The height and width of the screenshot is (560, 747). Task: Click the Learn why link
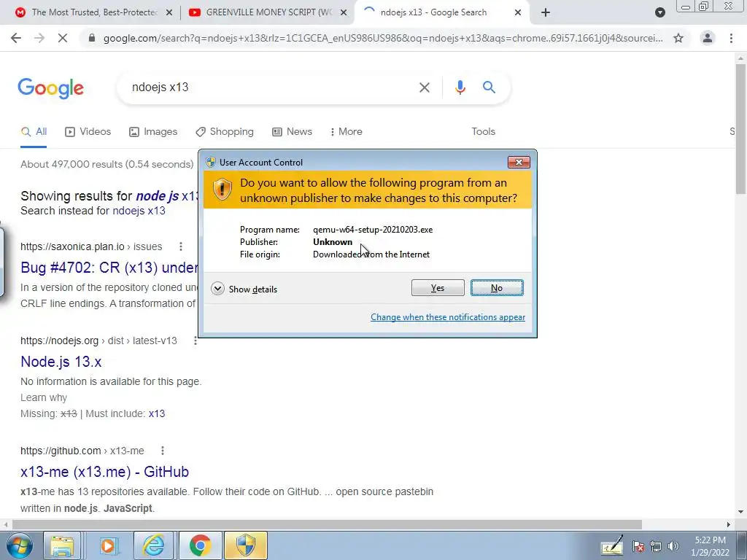(44, 397)
